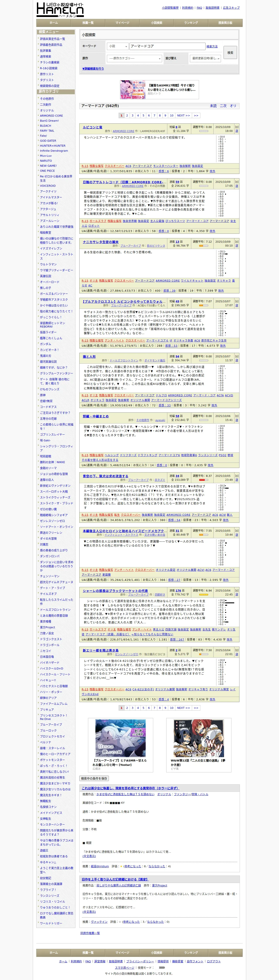The width and height of the screenshot is (279, 980).
Task: Select ゼンレスゾーンゼロ category in sidebar
Action: pos(52,521)
